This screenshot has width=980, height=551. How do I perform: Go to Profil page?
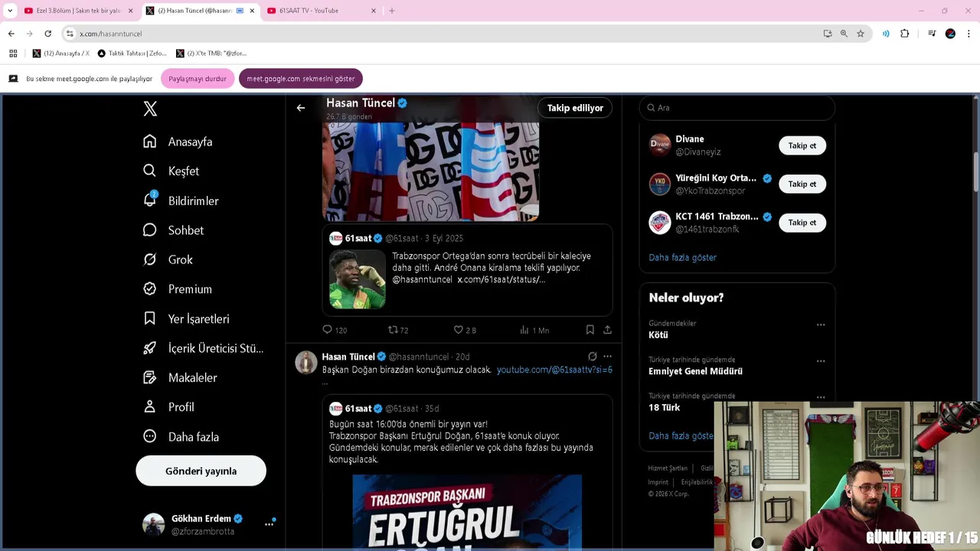[x=169, y=407]
